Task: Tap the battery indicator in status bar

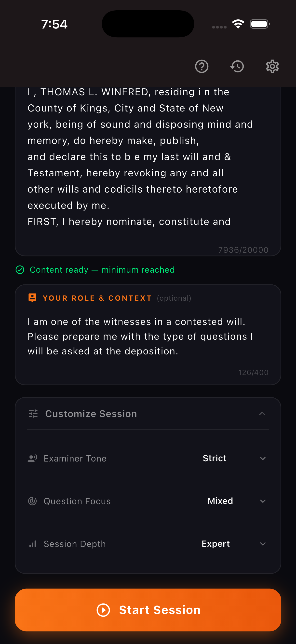Action: [x=259, y=24]
